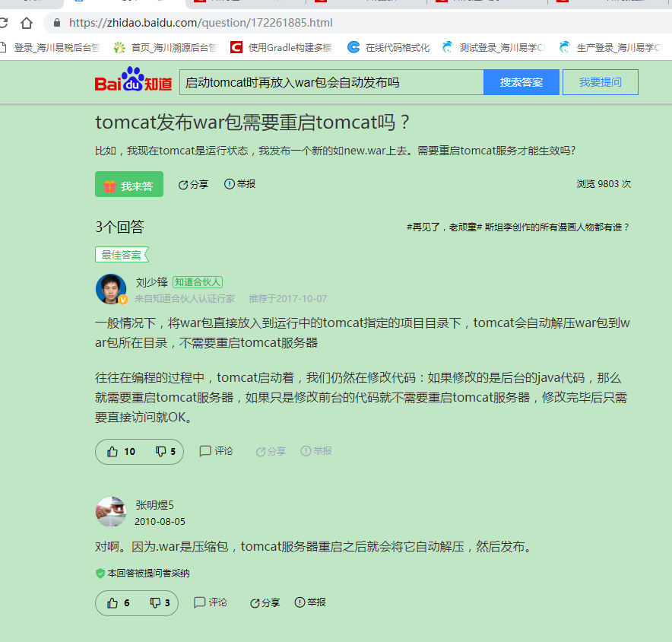Upvote 张明煜5's answer with 6 likes
This screenshot has height=642, width=672.
click(119, 603)
